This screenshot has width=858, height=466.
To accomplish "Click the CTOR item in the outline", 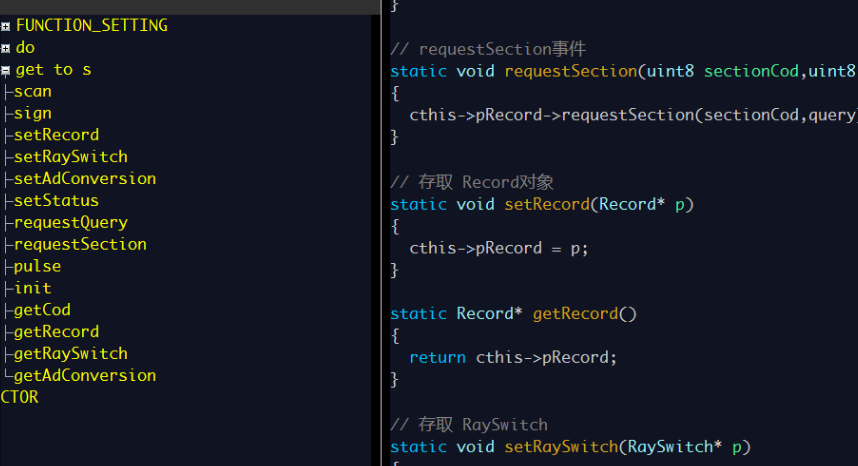I will click(x=20, y=397).
